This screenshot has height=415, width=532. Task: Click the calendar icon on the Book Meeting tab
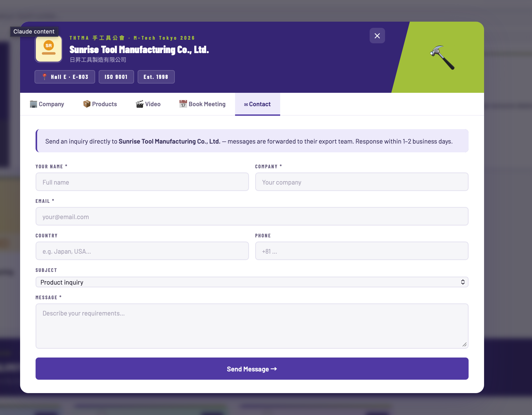click(x=183, y=104)
